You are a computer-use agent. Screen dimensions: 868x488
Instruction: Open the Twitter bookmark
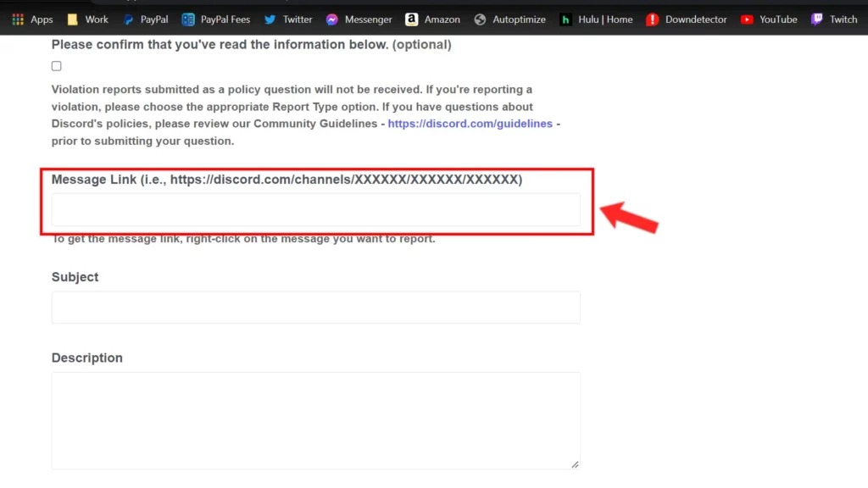(x=288, y=19)
